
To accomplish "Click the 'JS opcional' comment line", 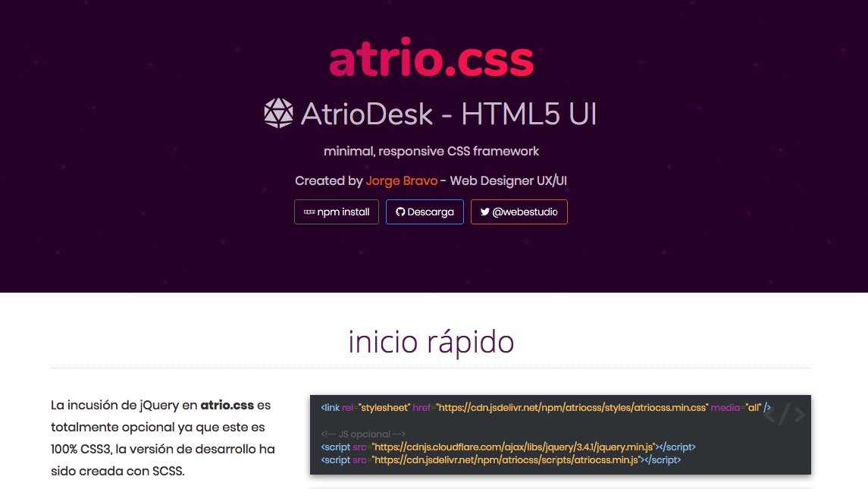I will point(363,434).
